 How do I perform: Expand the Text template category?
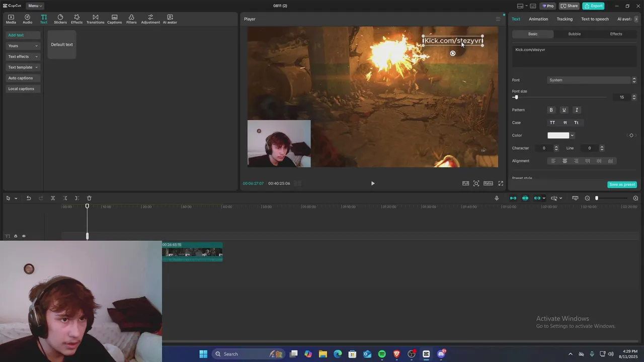click(x=23, y=67)
